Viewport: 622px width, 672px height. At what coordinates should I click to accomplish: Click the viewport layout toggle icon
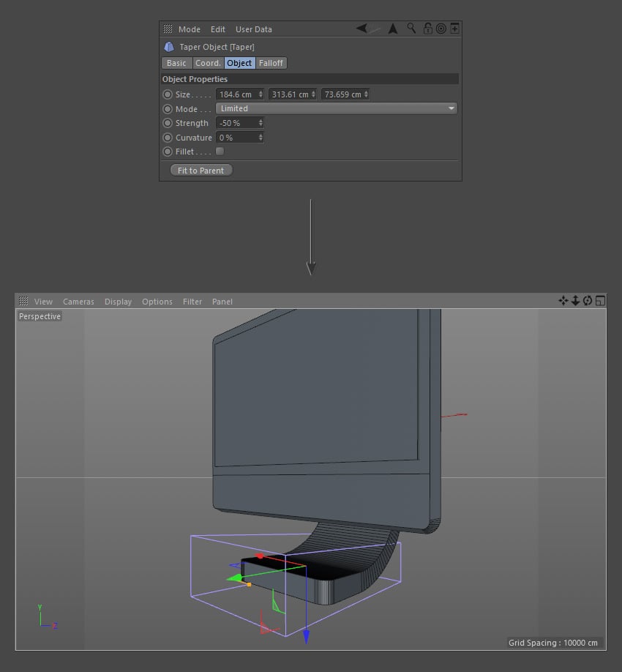click(x=600, y=301)
